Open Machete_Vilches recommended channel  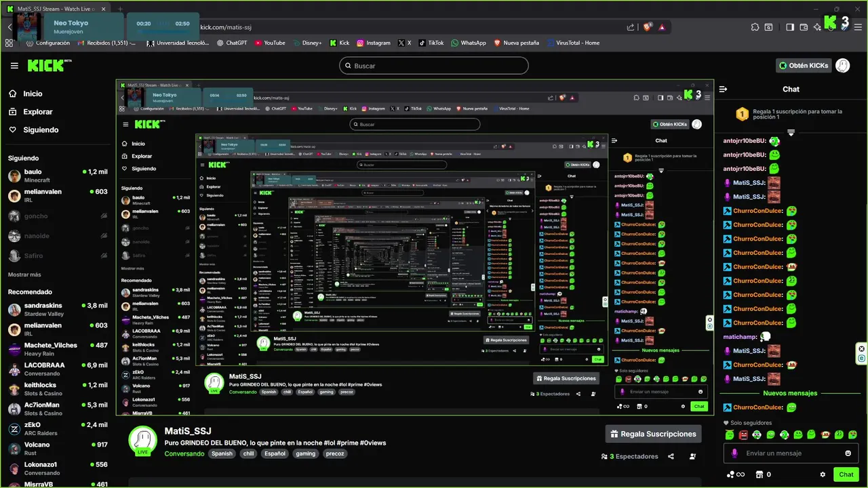[x=58, y=349]
